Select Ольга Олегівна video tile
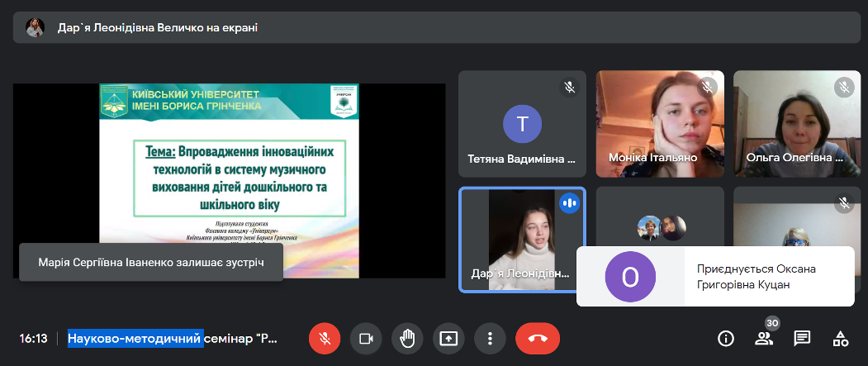Viewport: 868px width, 366px height. click(x=797, y=123)
